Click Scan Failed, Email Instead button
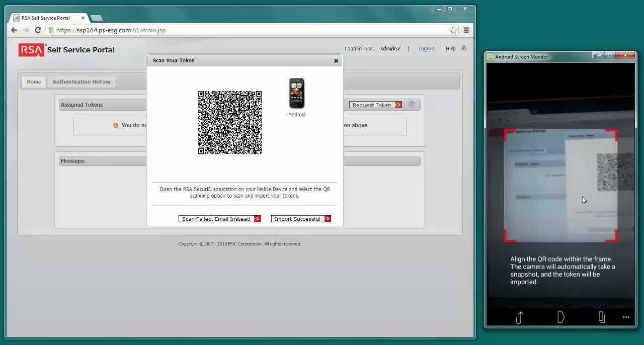 [x=220, y=219]
